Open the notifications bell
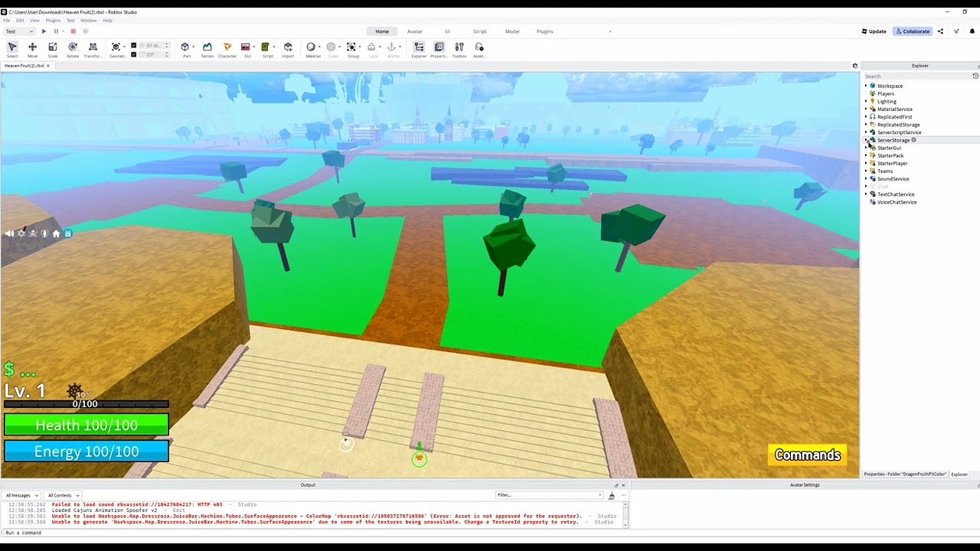Viewport: 980px width, 551px height. [x=972, y=31]
